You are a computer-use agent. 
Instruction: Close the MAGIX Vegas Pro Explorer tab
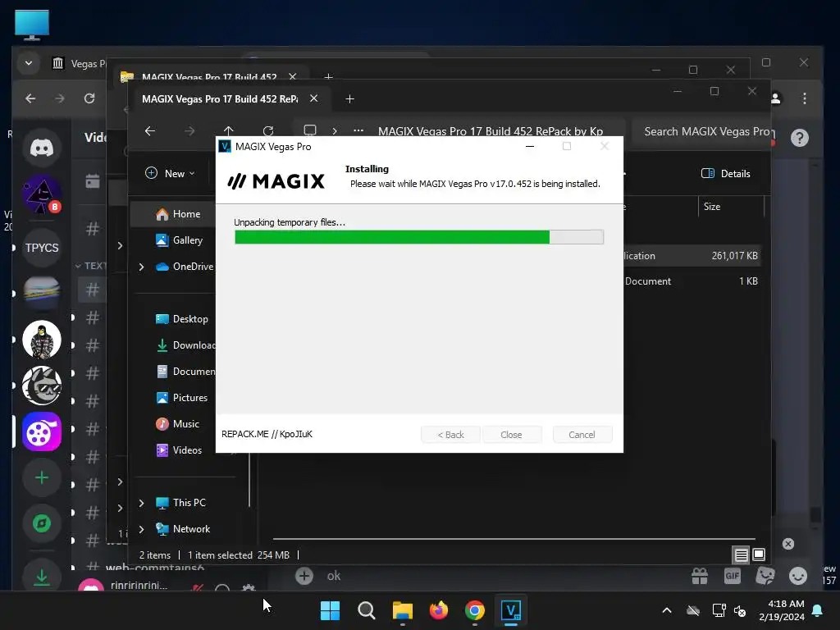point(314,98)
